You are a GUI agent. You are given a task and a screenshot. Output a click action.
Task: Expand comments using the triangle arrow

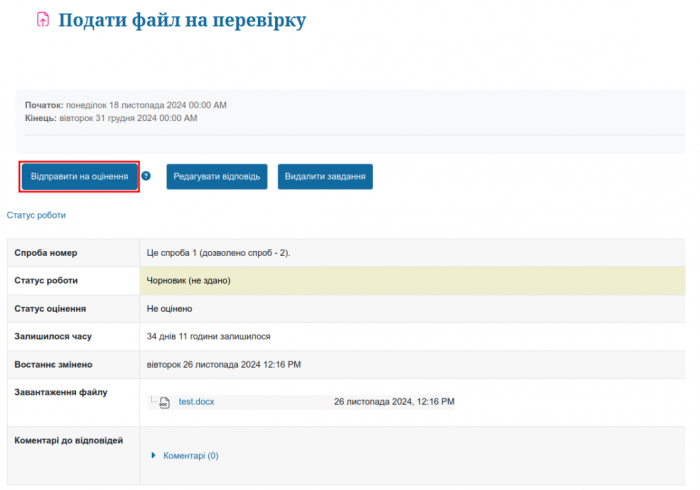pyautogui.click(x=154, y=455)
